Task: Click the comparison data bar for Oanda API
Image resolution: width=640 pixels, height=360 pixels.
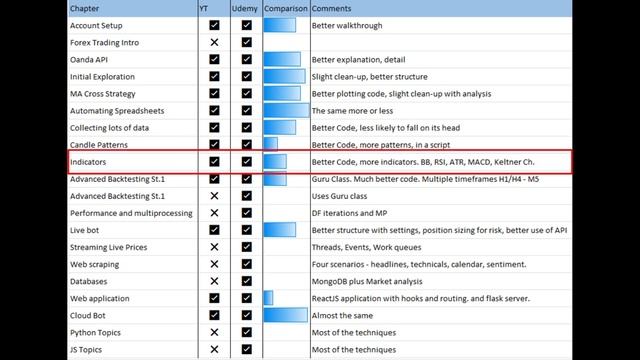Action: tap(282, 60)
